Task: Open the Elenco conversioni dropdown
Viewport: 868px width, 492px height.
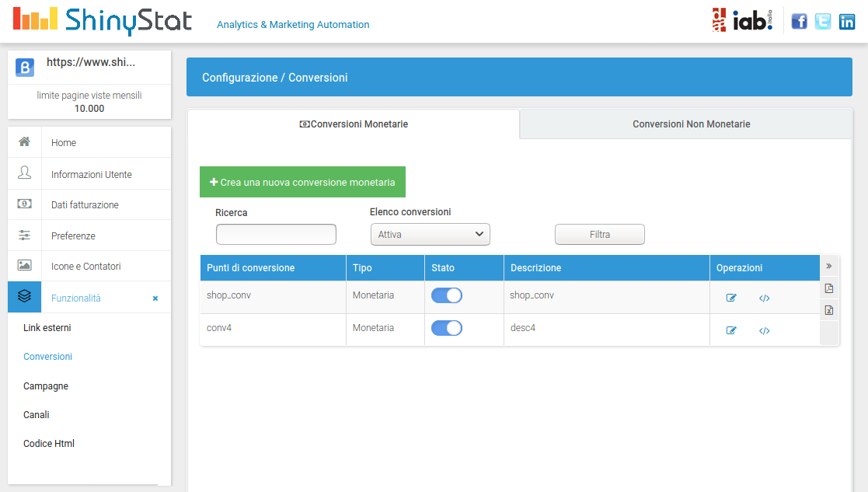Action: 430,234
